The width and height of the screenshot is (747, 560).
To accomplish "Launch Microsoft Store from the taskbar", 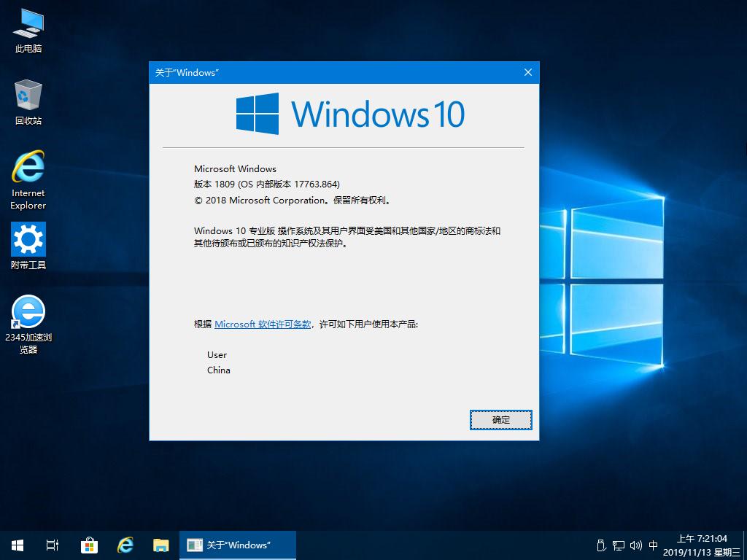I will [89, 545].
